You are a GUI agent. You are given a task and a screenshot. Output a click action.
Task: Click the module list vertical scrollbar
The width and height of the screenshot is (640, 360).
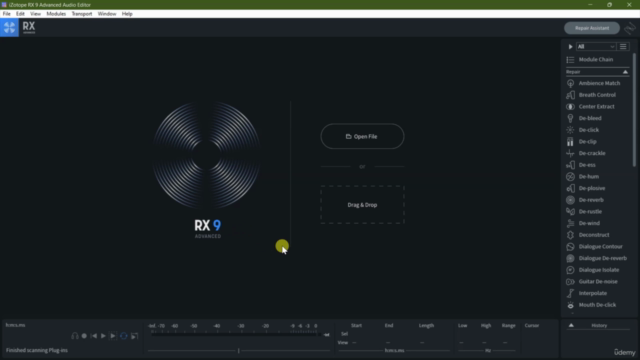point(634,109)
